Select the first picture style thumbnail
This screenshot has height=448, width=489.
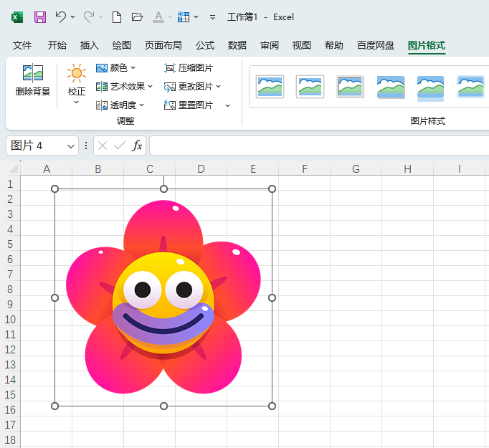(x=270, y=87)
